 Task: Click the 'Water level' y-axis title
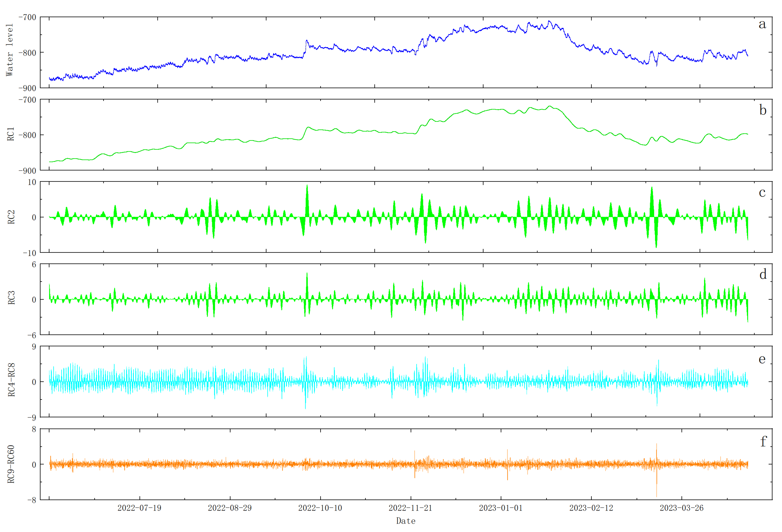coord(10,50)
